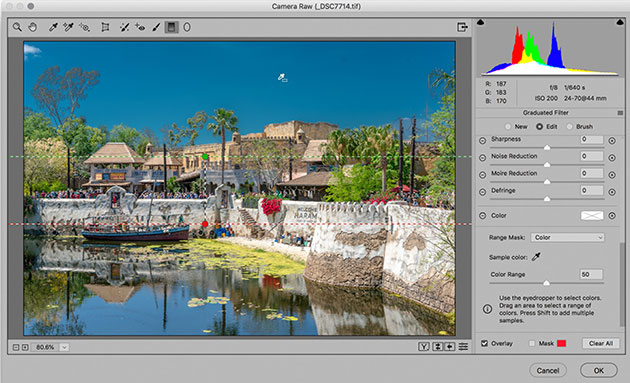Increase Sharpness with plus button

tap(612, 141)
